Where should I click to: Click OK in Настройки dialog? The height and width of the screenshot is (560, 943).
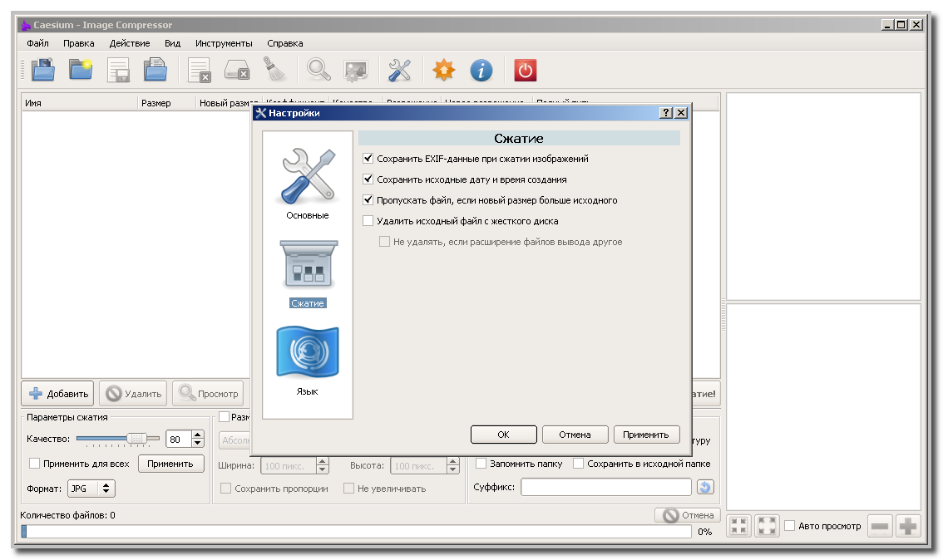[503, 435]
